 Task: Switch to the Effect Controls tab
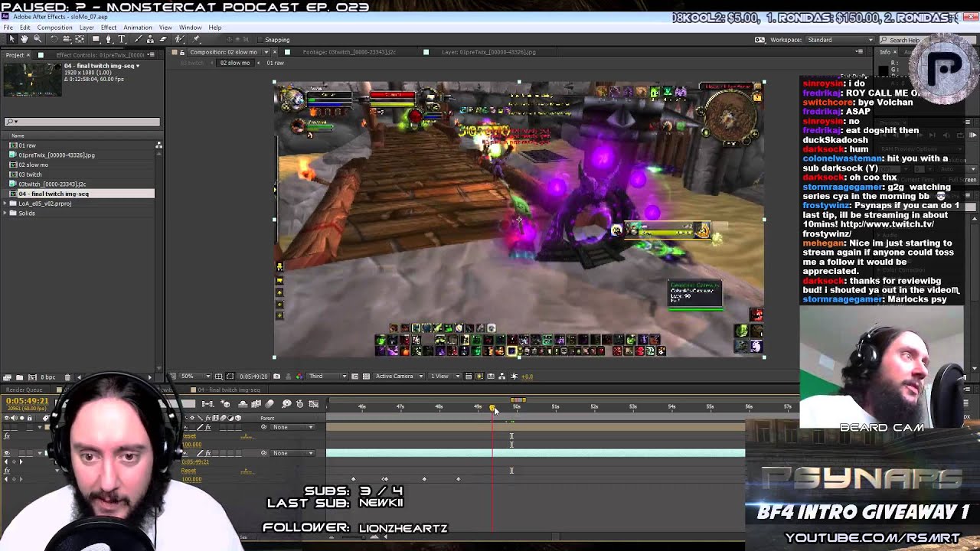pos(100,55)
